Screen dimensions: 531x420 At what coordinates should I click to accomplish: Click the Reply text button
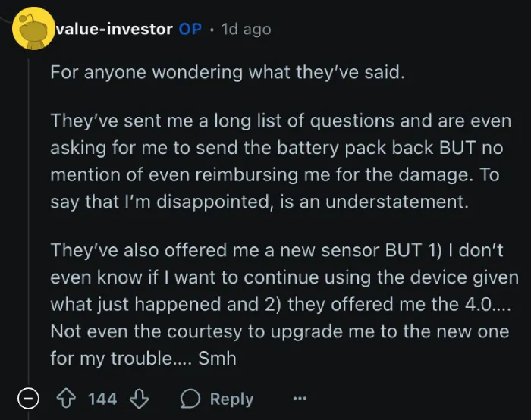tap(231, 399)
